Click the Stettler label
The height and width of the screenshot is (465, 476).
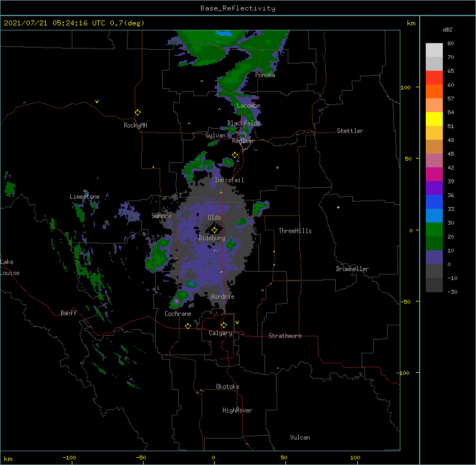point(350,131)
